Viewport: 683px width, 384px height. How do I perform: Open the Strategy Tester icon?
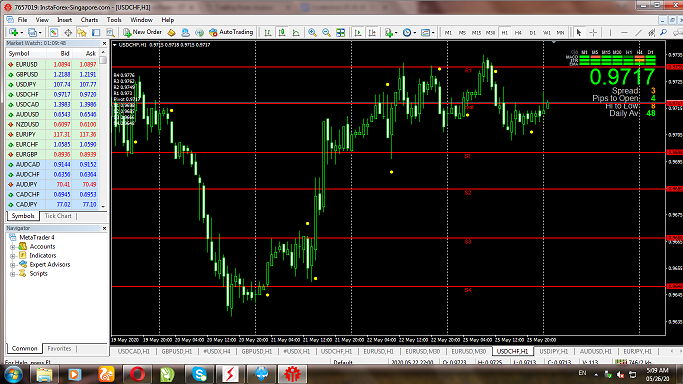[x=110, y=33]
